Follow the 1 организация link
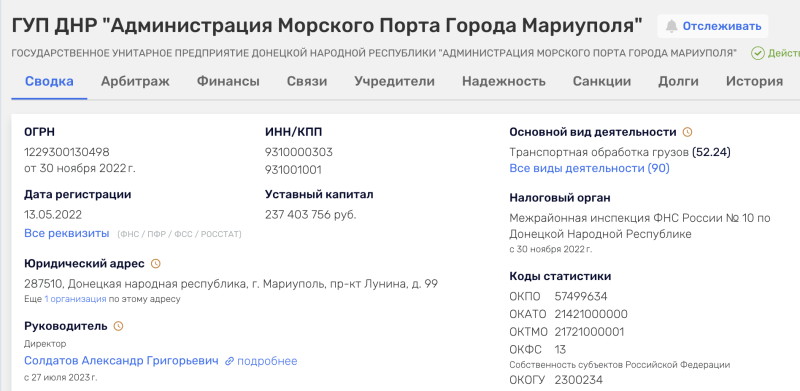 click(75, 299)
